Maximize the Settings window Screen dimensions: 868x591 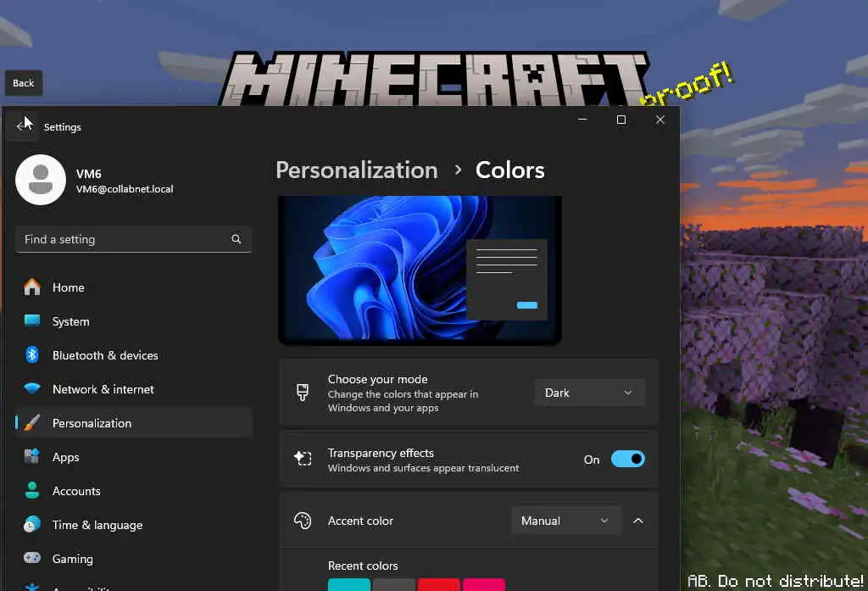pyautogui.click(x=621, y=119)
